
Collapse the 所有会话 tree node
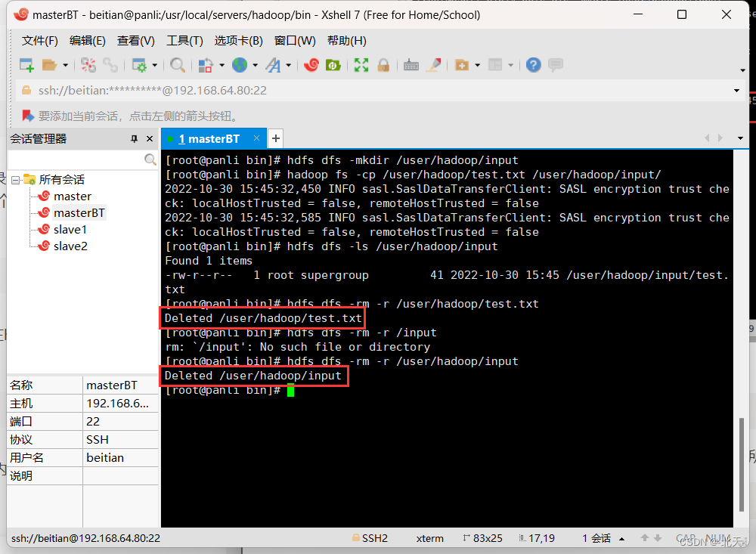click(x=15, y=180)
